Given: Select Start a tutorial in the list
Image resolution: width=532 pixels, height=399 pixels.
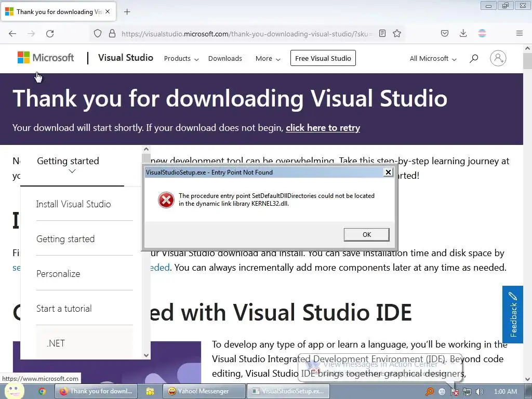Looking at the screenshot, I should point(64,309).
